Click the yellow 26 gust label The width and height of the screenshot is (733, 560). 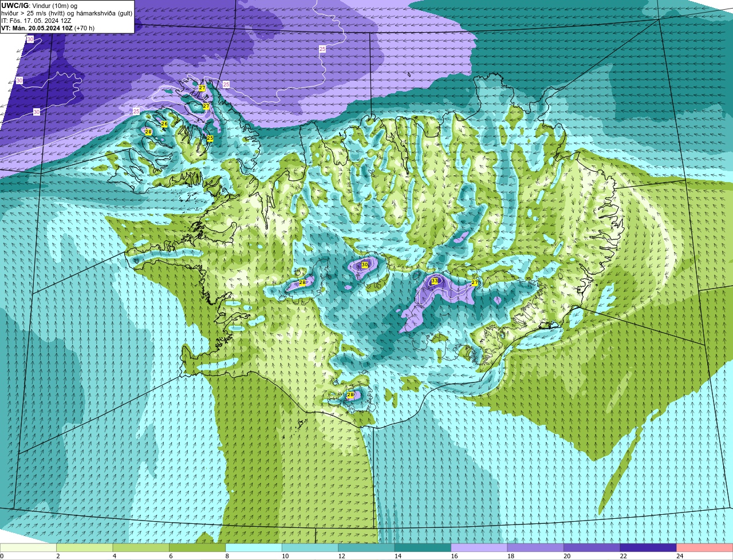point(164,124)
